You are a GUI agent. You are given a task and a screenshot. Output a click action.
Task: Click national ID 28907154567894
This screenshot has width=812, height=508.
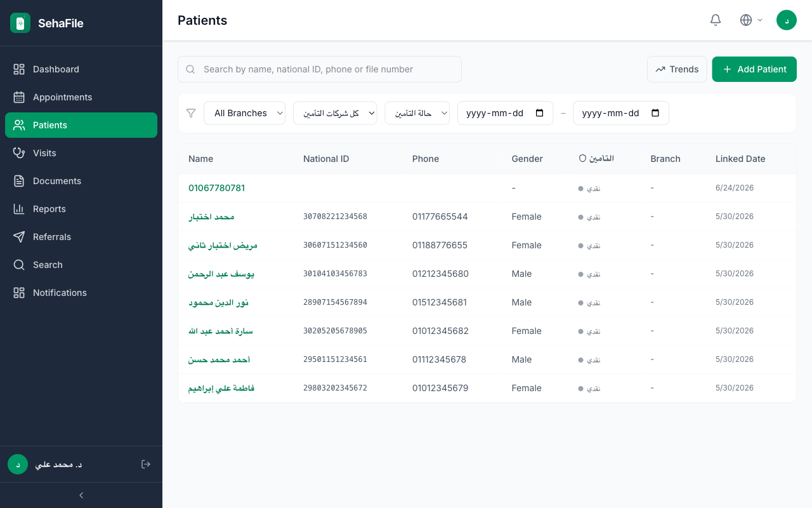coord(335,302)
